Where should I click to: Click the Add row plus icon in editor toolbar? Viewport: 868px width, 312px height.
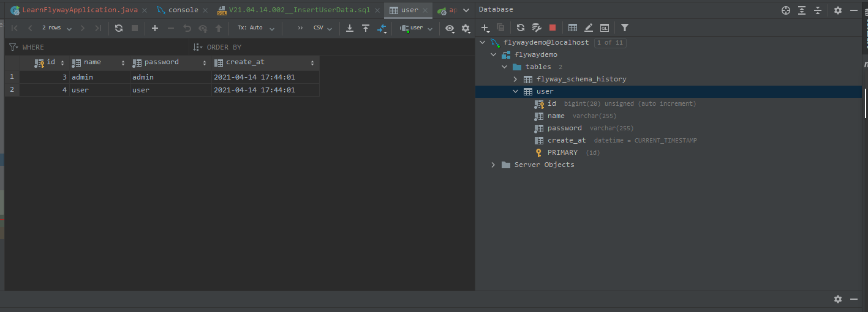coord(155,28)
